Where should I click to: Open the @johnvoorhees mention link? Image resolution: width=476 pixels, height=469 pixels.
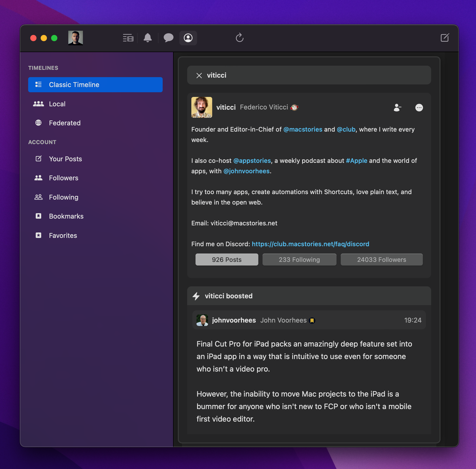[247, 171]
